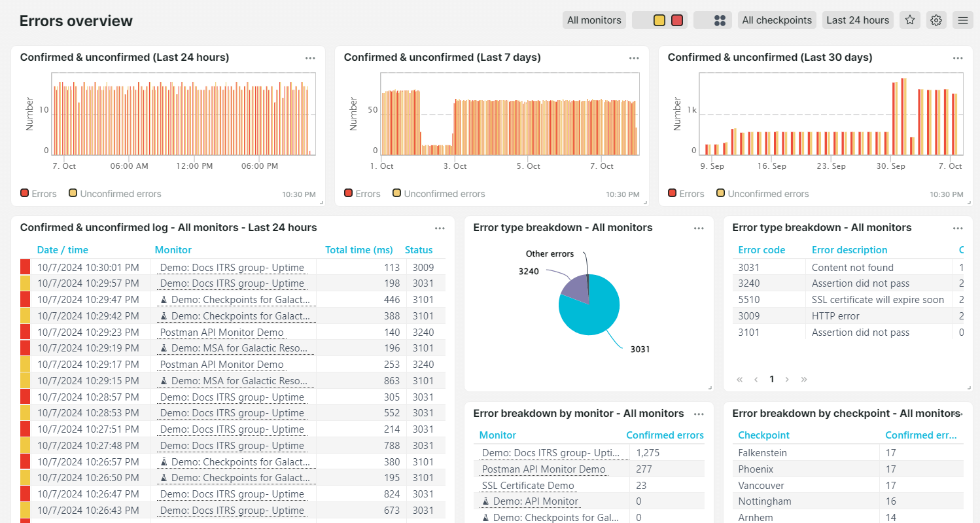The width and height of the screenshot is (980, 523).
Task: Click the resize handle of the pie chart panel
Action: [x=709, y=388]
